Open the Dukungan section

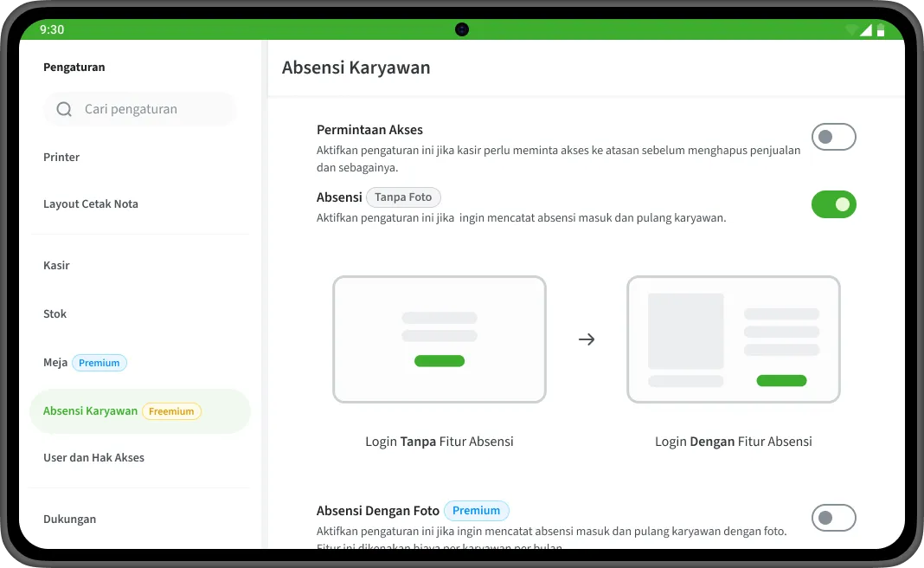click(x=69, y=519)
